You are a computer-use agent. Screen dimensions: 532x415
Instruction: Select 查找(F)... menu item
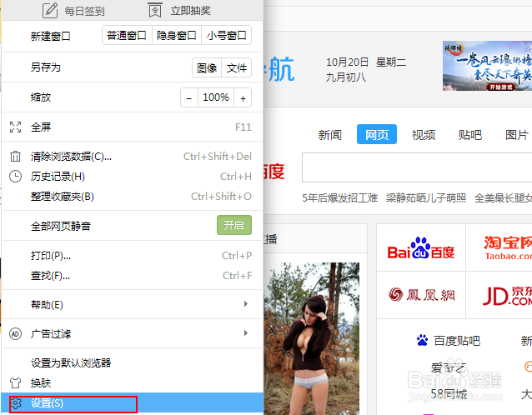coord(133,275)
